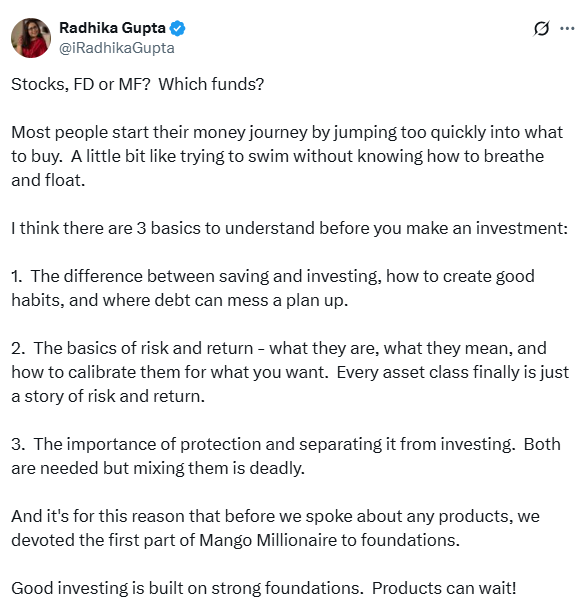Click the blue verified badge icon
This screenshot has width=577, height=604.
[177, 29]
